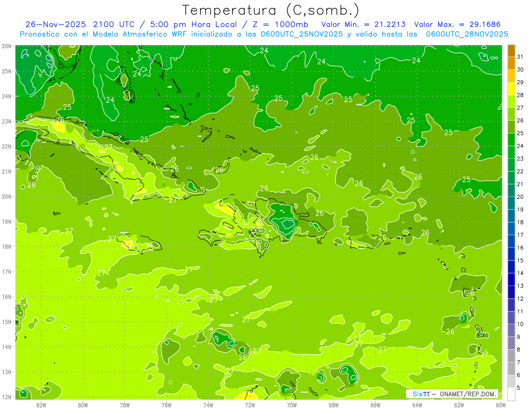Click the color scale label '19'
This screenshot has width=532, height=411.
(x=520, y=209)
